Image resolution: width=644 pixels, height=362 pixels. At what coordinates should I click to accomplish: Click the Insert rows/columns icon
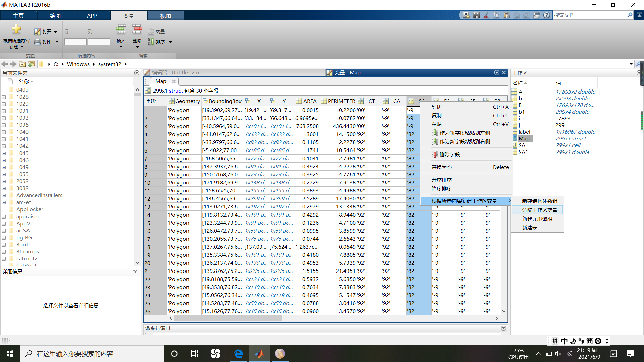(x=121, y=29)
